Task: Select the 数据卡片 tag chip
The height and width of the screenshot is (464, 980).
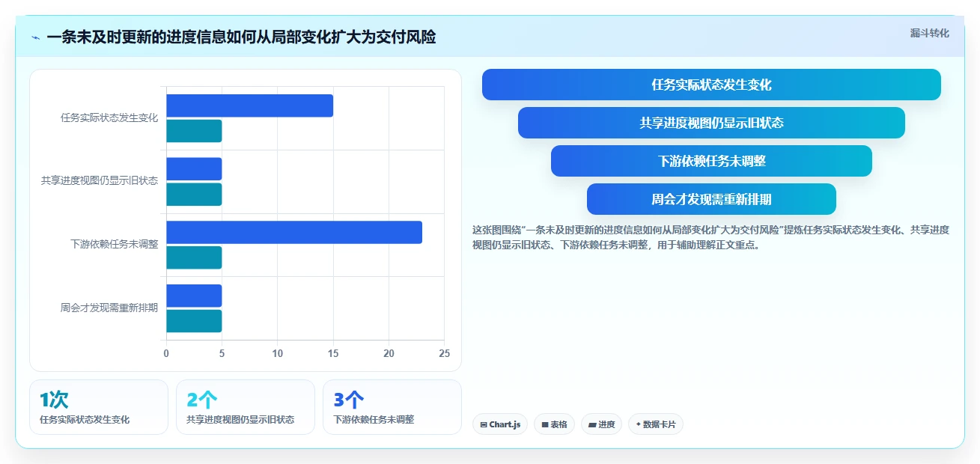Action: pyautogui.click(x=656, y=424)
